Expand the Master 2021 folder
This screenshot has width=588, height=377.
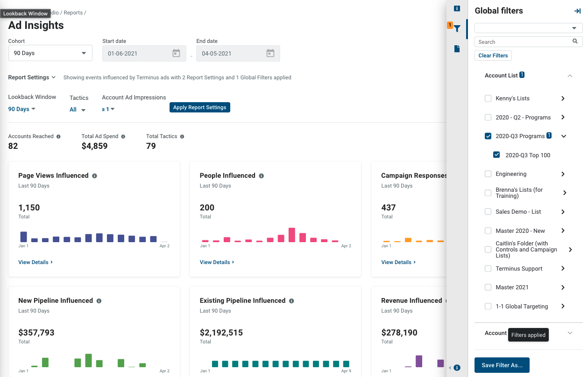click(x=563, y=287)
